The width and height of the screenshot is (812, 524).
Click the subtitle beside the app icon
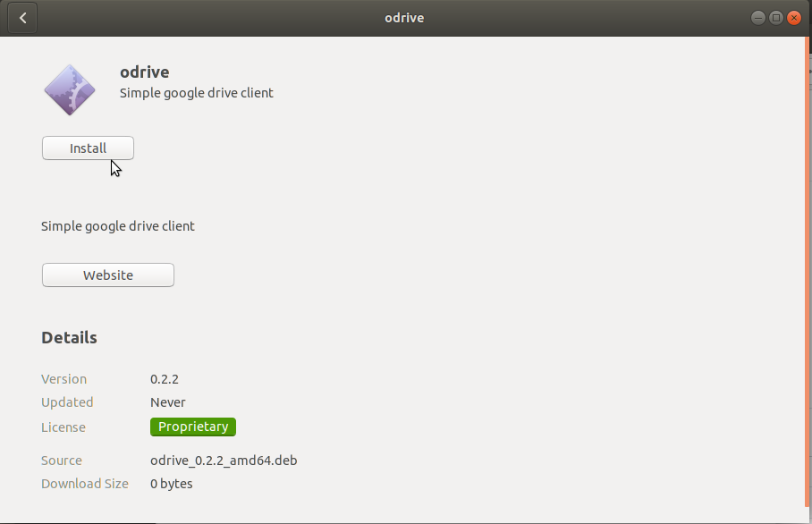tap(196, 93)
